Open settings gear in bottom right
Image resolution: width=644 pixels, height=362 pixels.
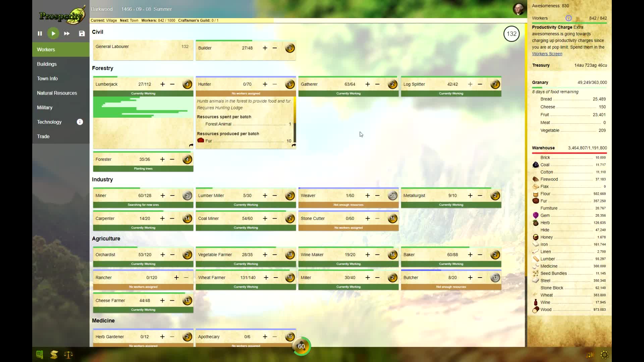pos(604,355)
